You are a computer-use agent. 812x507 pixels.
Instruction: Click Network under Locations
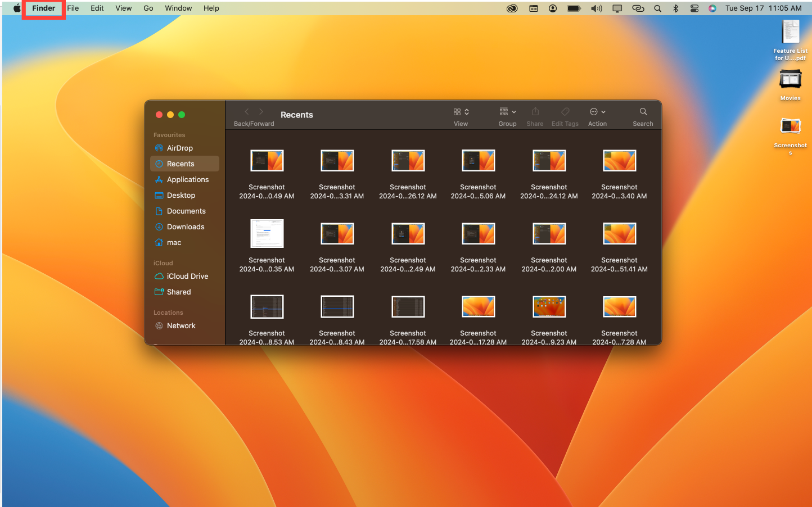(x=181, y=326)
